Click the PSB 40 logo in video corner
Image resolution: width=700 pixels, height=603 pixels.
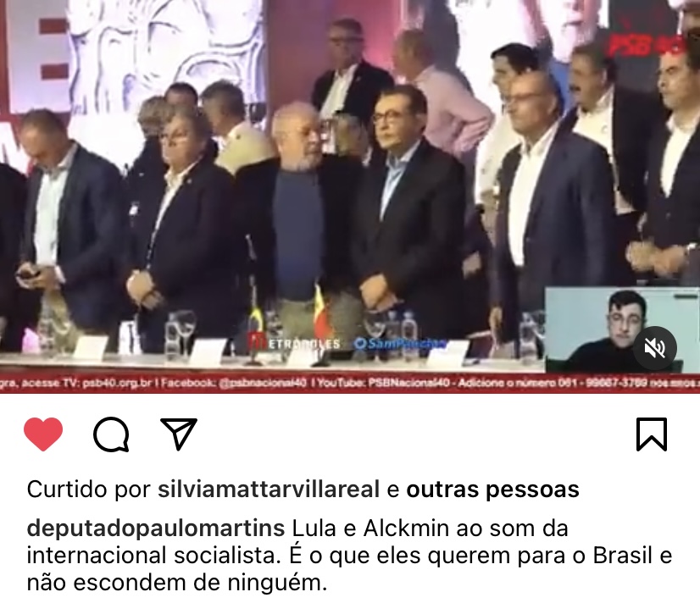coord(646,44)
